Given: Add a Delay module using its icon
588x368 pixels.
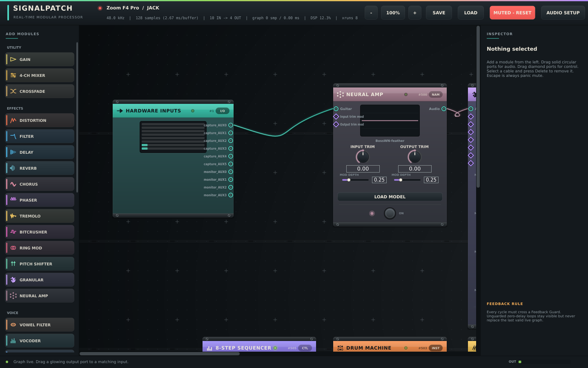Looking at the screenshot, I should pos(13,152).
